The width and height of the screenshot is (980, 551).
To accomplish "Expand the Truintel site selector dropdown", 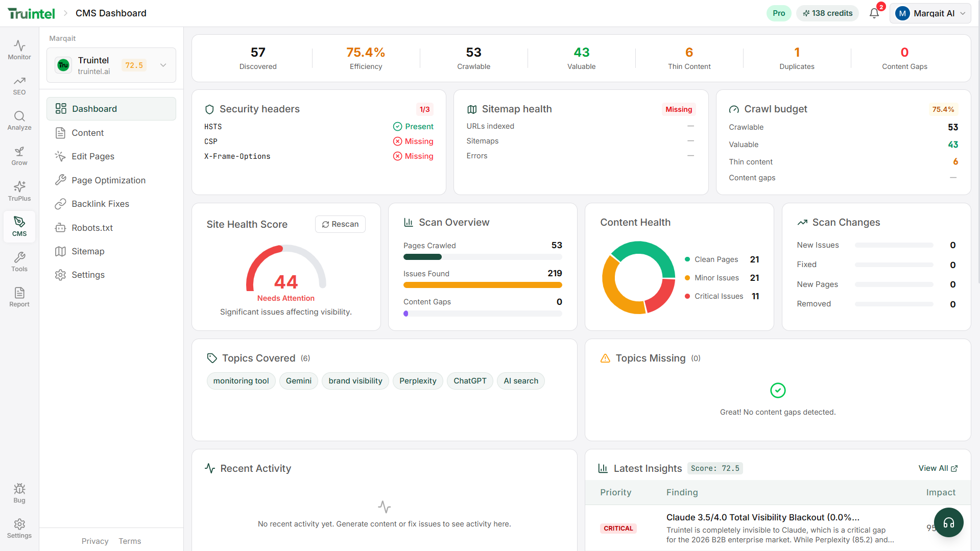I will tap(163, 65).
